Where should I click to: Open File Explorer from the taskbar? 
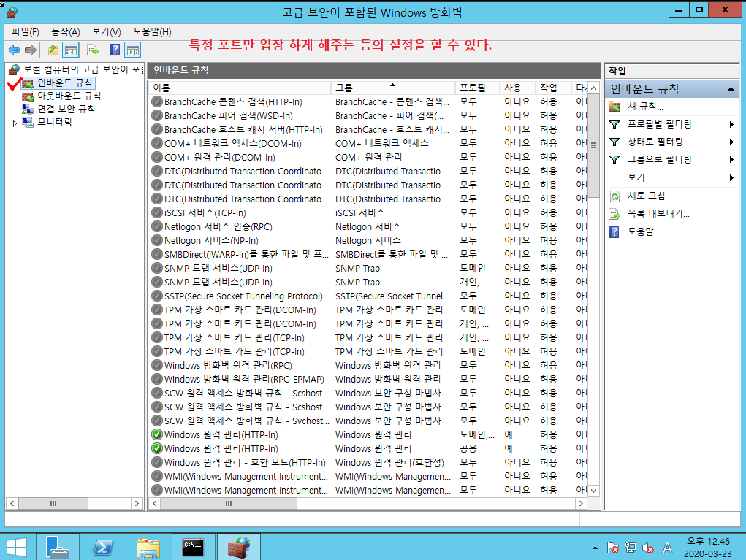(148, 547)
